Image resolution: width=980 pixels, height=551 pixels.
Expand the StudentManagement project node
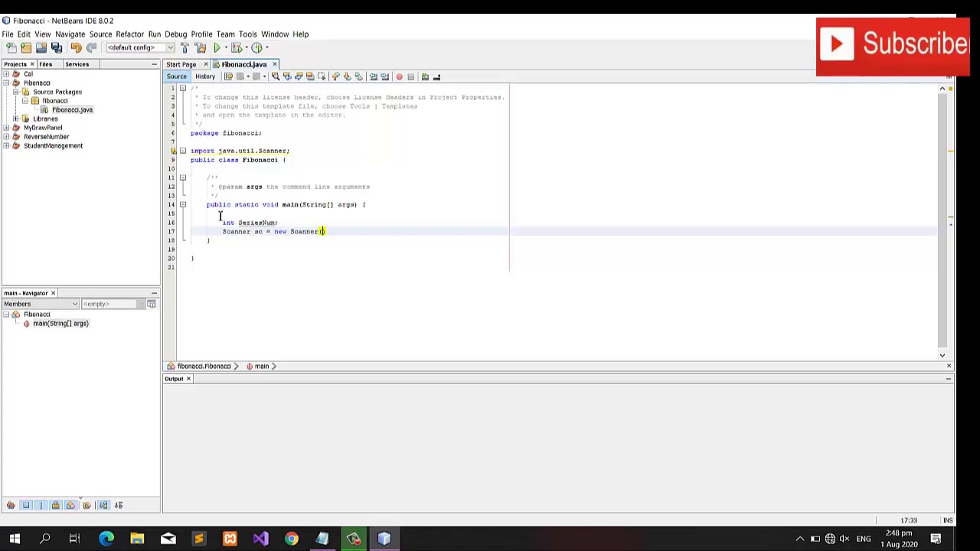(6, 145)
